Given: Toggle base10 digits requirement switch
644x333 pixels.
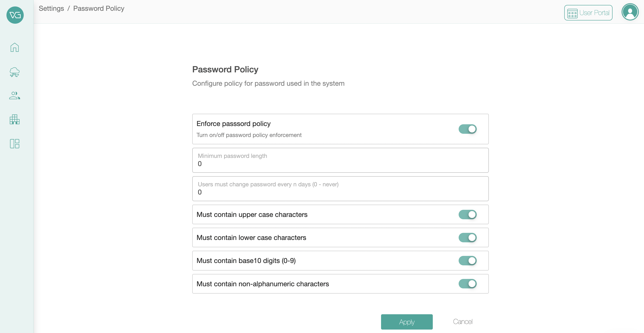Looking at the screenshot, I should [x=467, y=261].
